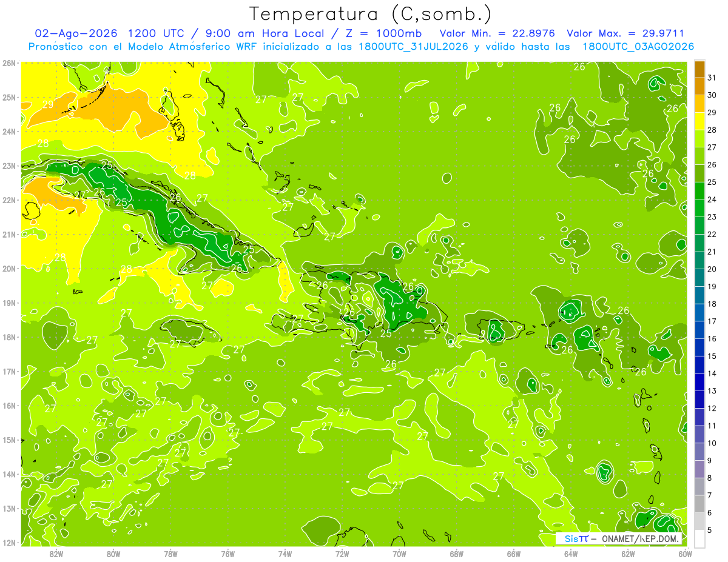Click the '21N' latitude axis label

tap(9, 235)
